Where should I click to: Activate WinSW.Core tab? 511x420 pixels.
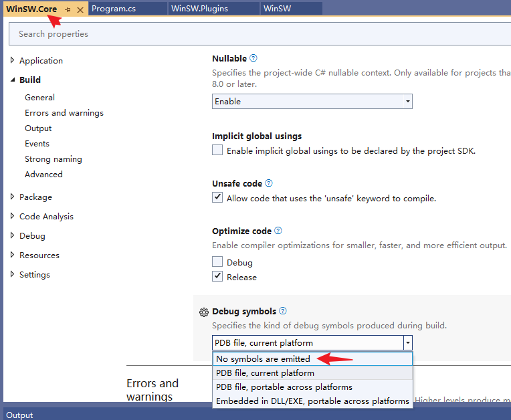coord(31,9)
